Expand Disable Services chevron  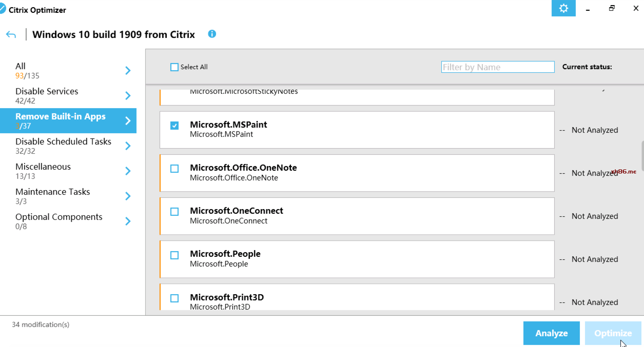pyautogui.click(x=128, y=96)
